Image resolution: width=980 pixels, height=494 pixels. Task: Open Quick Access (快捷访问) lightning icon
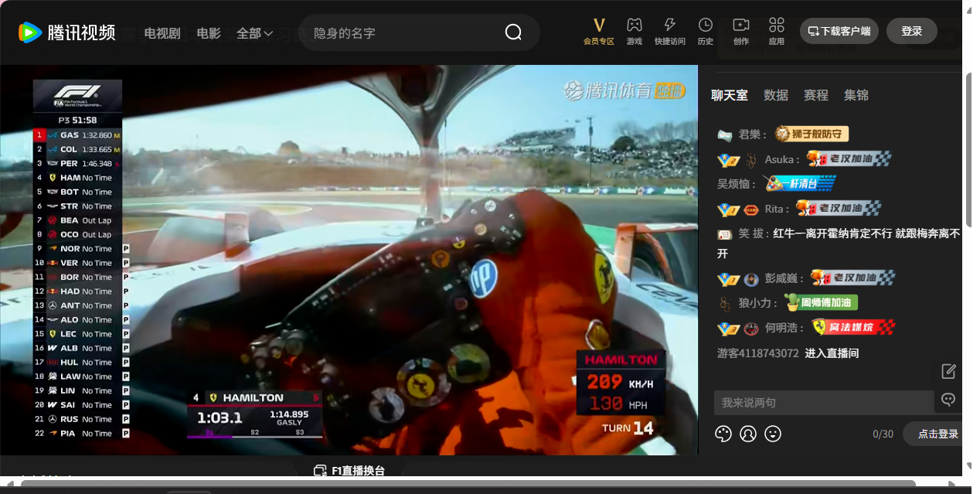coord(669,31)
